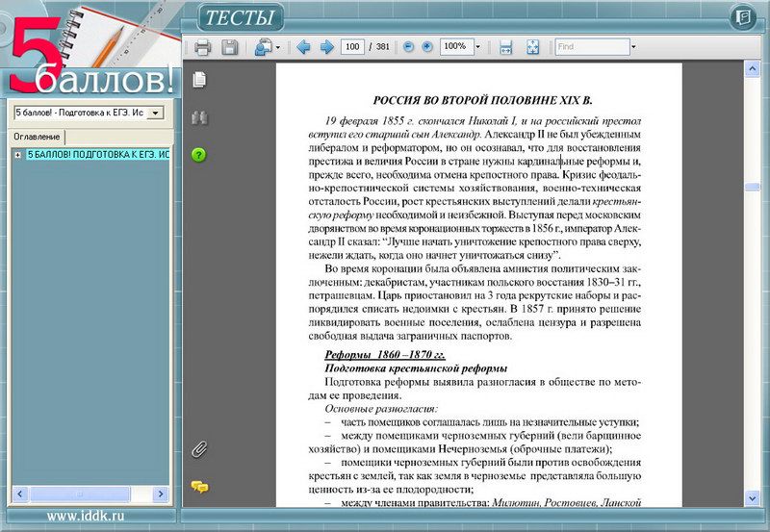This screenshot has width=770, height=532.
Task: Go to the previous page arrow
Action: [303, 47]
